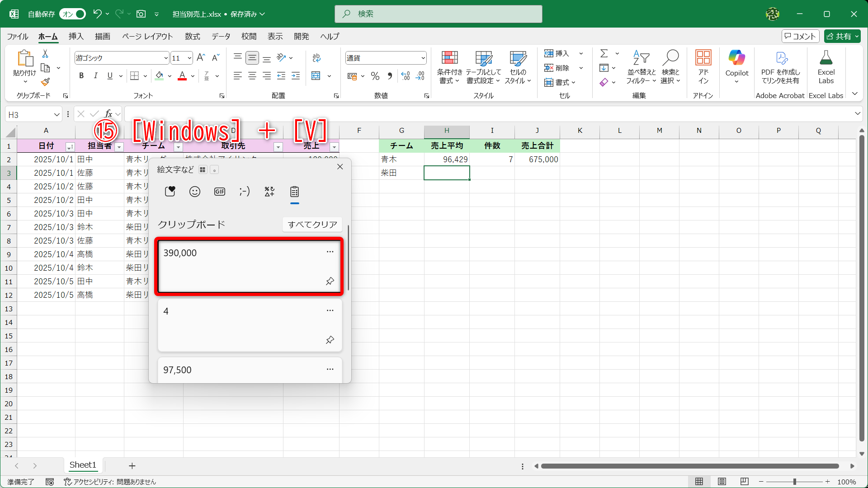Open the 条件付き書式 (Conditional Formatting) menu

pyautogui.click(x=449, y=67)
